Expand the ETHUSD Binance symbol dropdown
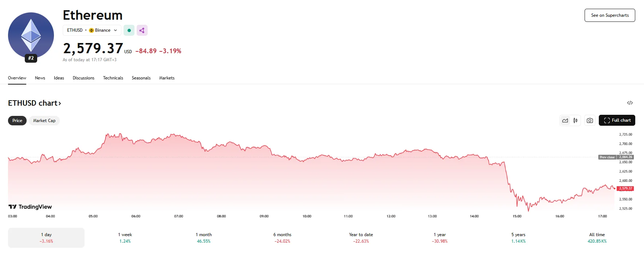The image size is (644, 254). pyautogui.click(x=92, y=30)
